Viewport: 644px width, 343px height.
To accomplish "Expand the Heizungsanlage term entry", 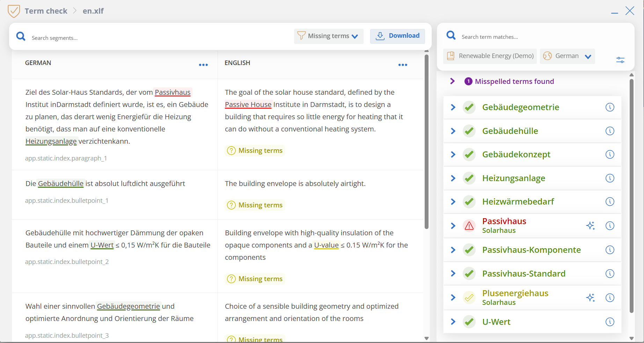I will (453, 178).
